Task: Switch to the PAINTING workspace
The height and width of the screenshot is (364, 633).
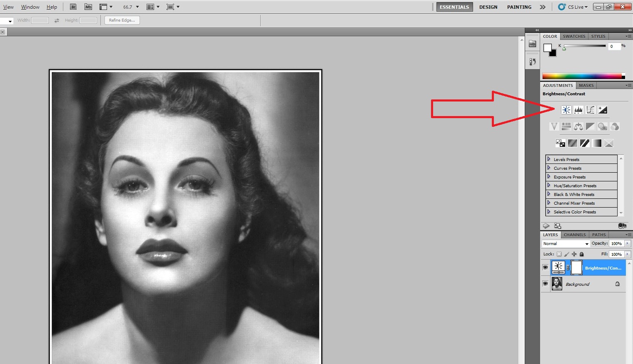Action: pos(519,7)
